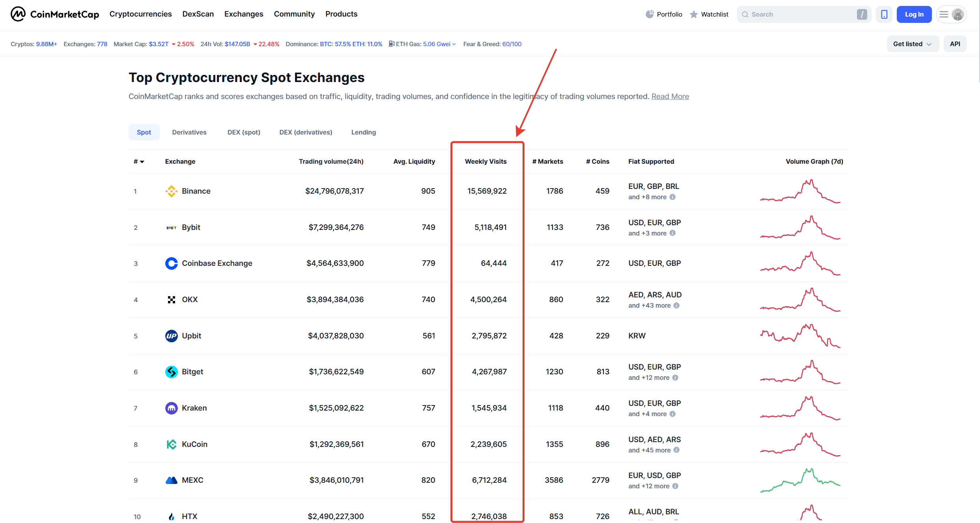This screenshot has height=523, width=980.
Task: Open Watchlist via the star icon
Action: click(693, 14)
